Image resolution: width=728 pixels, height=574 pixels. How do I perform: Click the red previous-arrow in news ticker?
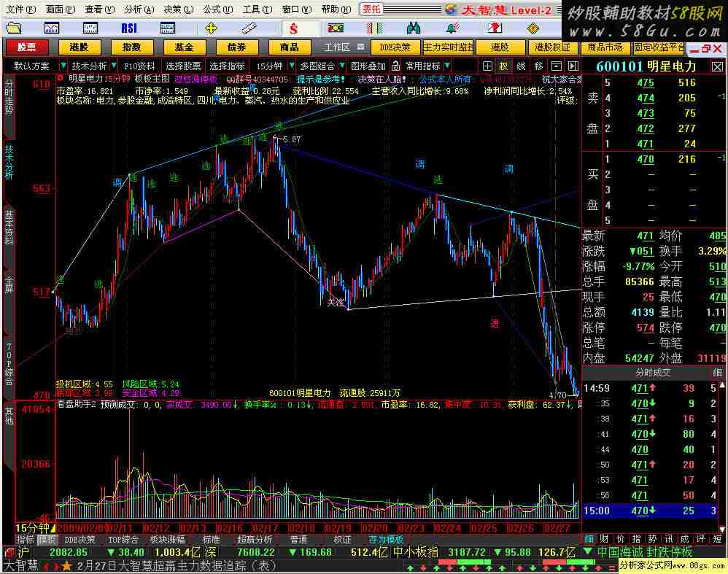point(47,566)
